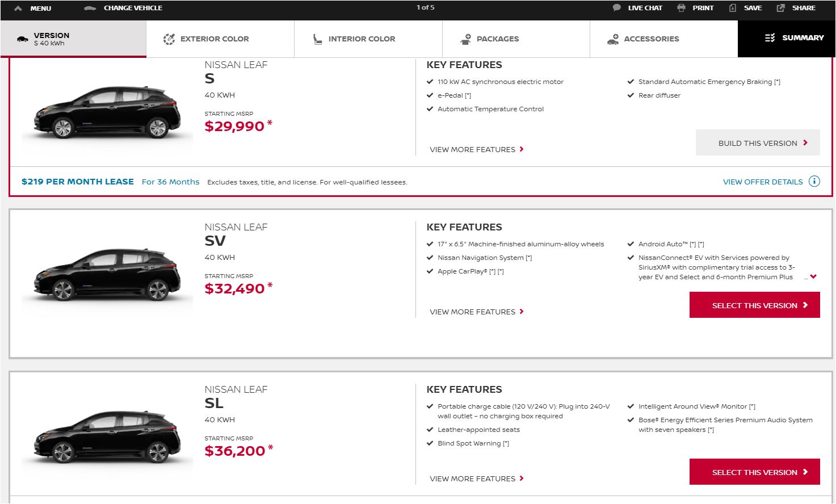Click the Change Vehicle car icon
The width and height of the screenshot is (836, 504).
coord(90,8)
